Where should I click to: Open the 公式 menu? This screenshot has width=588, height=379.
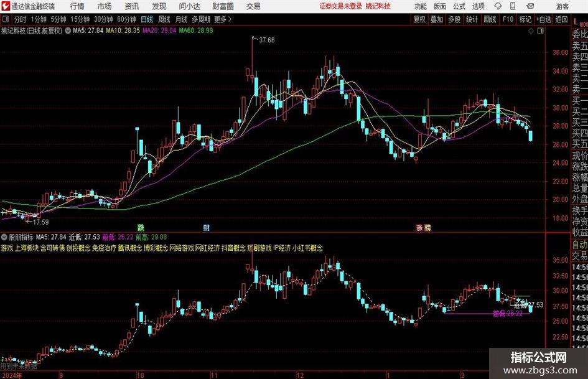click(459, 6)
